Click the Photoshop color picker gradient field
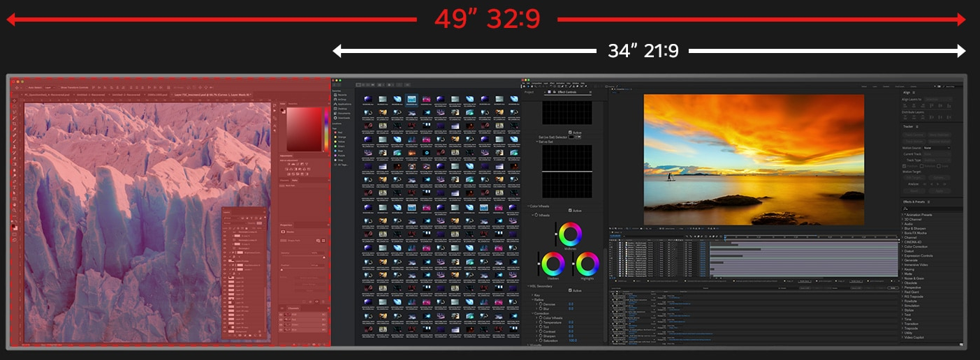The height and width of the screenshot is (360, 980). [x=302, y=128]
